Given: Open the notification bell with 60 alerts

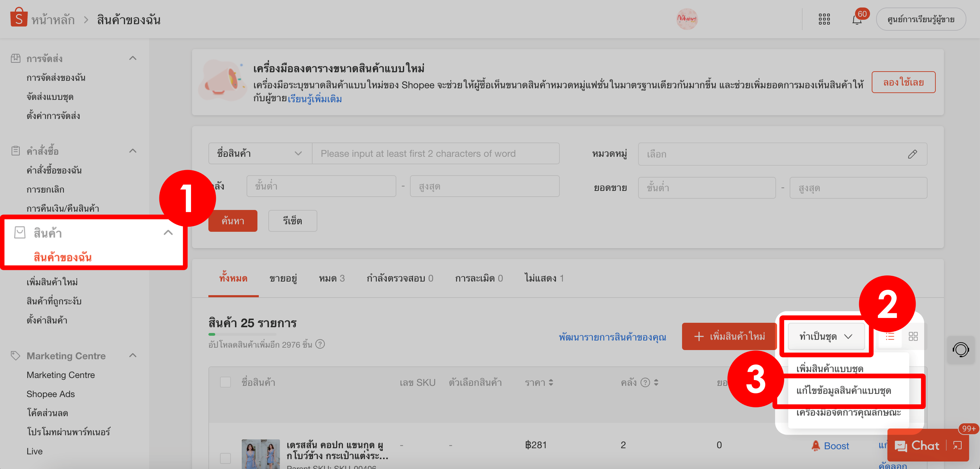Looking at the screenshot, I should tap(857, 19).
